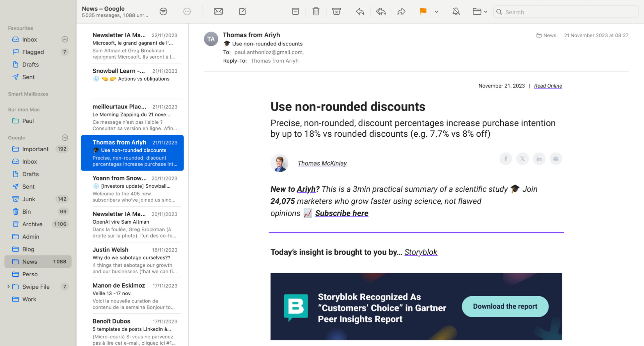Viewport: 644px width, 346px height.
Task: Open the flag color dropdown
Action: [x=437, y=11]
